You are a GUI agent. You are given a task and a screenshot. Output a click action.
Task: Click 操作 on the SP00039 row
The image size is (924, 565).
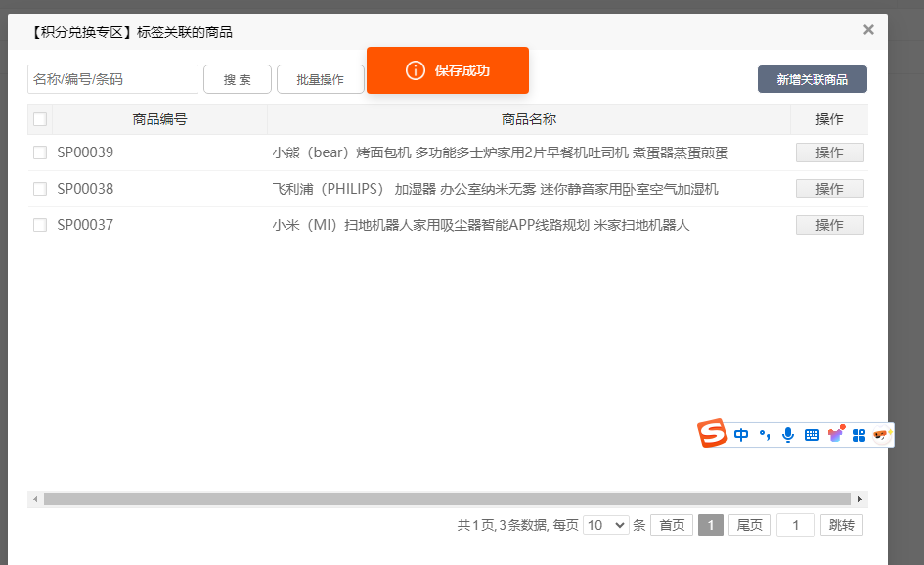(x=829, y=152)
